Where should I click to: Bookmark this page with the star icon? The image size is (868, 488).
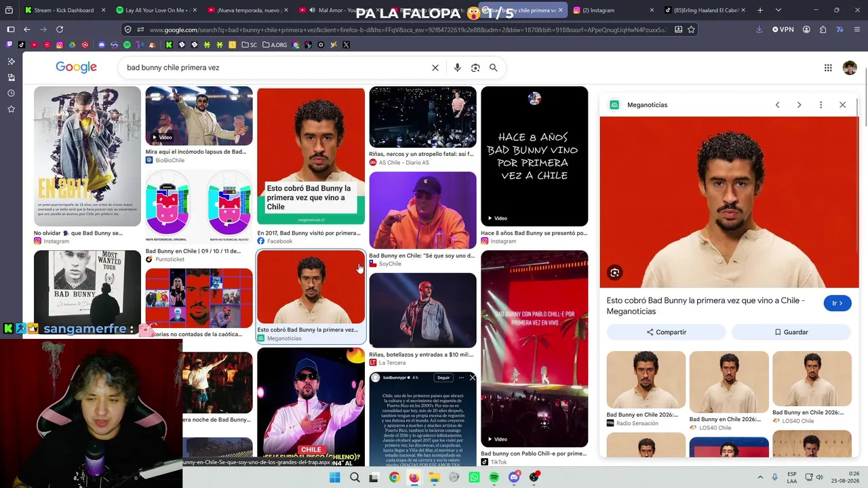(x=691, y=29)
